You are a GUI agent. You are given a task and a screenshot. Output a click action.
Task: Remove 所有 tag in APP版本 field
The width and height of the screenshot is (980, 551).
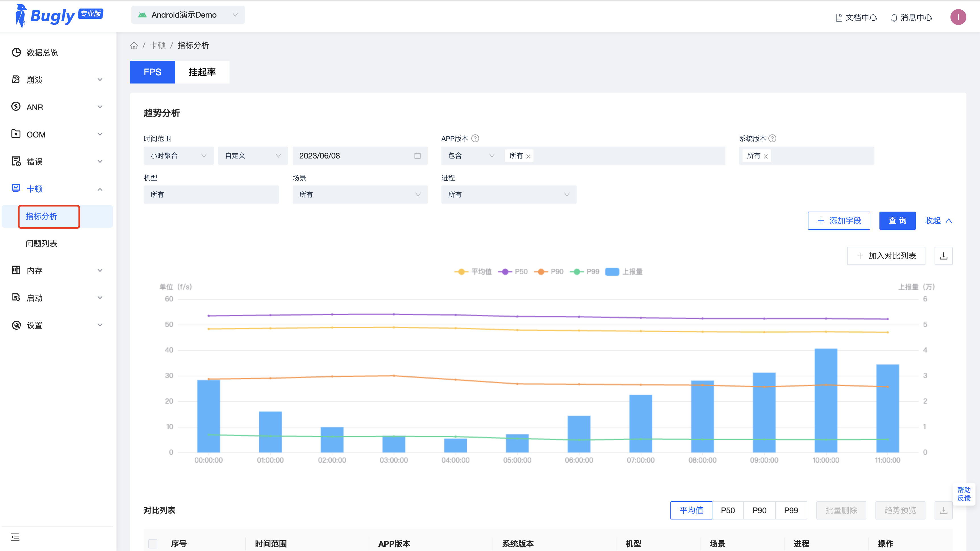coord(528,156)
